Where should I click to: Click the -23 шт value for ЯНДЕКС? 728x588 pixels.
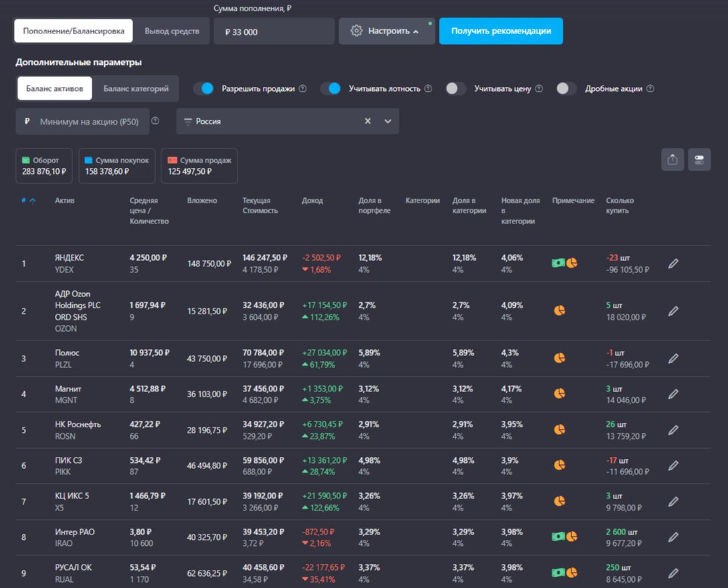pos(618,258)
